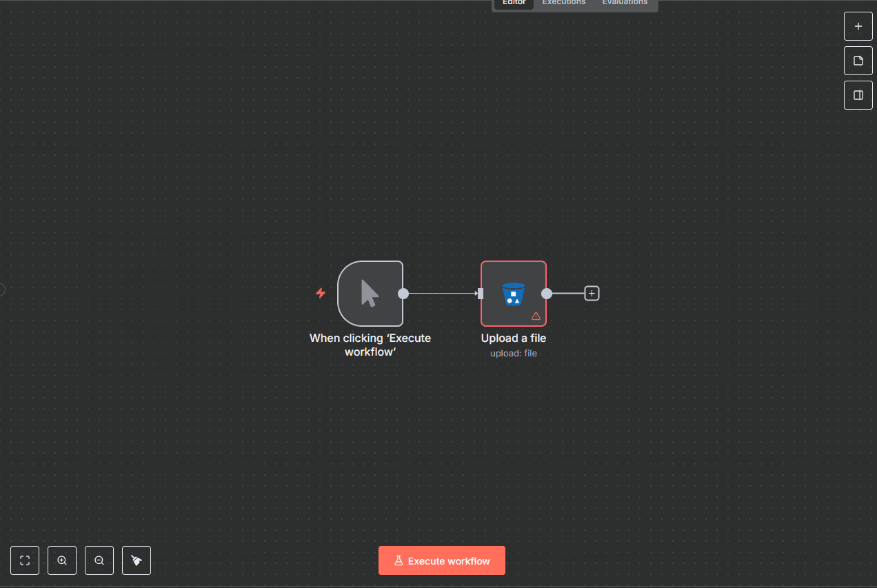Zoom out of the canvas
Viewport: 877px width, 588px height.
pyautogui.click(x=99, y=560)
